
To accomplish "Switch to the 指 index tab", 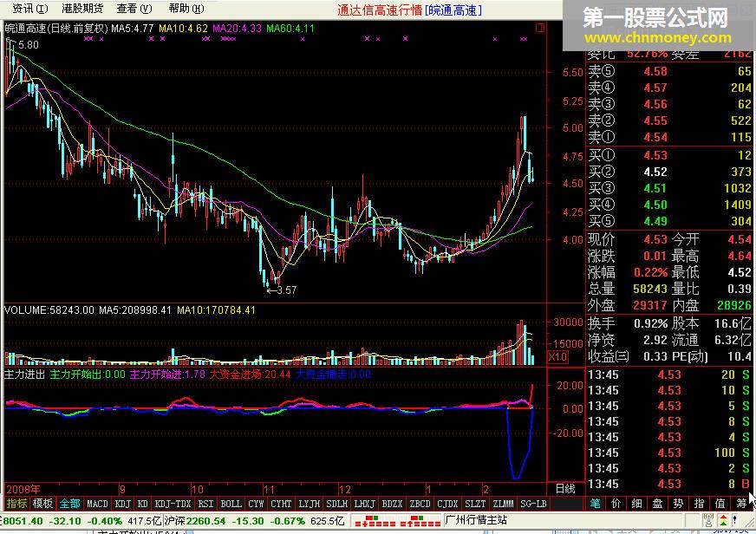I will click(699, 504).
